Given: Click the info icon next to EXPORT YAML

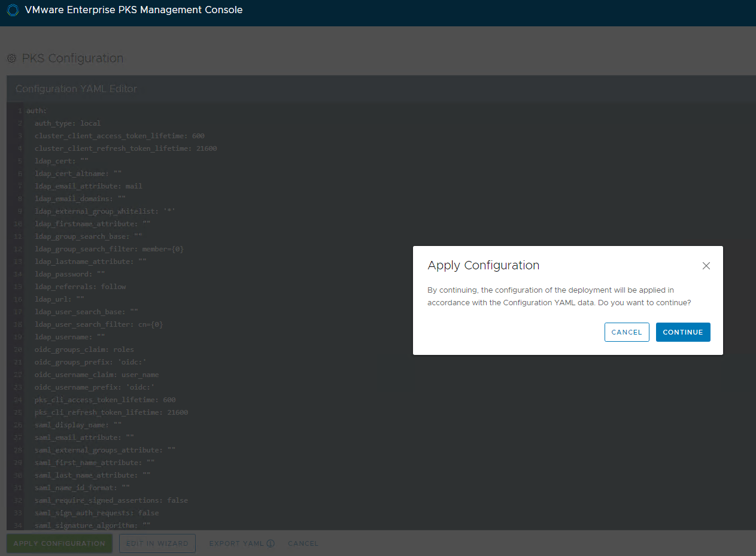Looking at the screenshot, I should 271,543.
